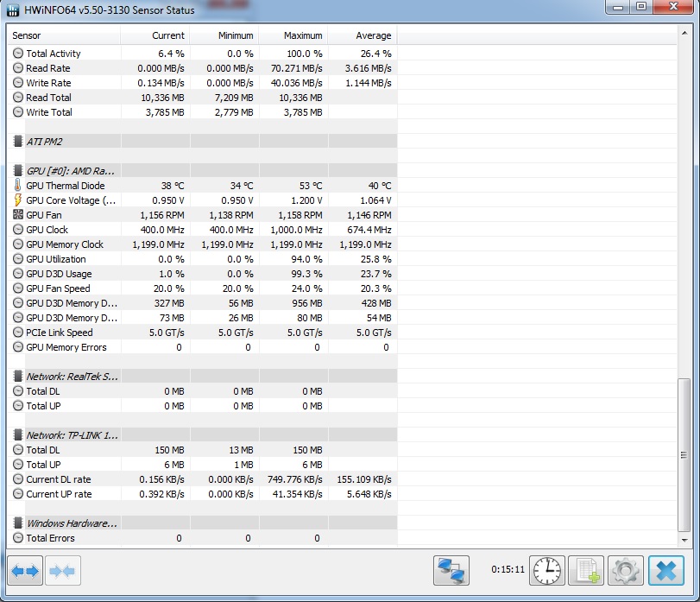
Task: Select the Write Total row label
Action: tap(48, 112)
